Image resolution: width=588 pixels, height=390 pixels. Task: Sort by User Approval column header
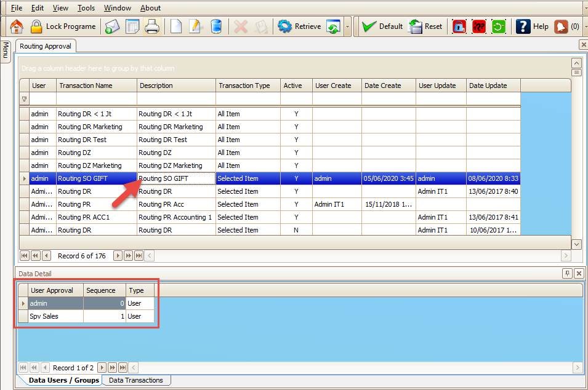tap(56, 290)
